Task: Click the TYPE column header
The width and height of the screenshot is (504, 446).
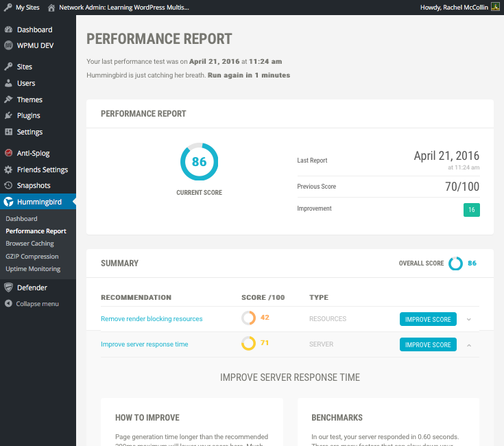Action: click(x=319, y=297)
